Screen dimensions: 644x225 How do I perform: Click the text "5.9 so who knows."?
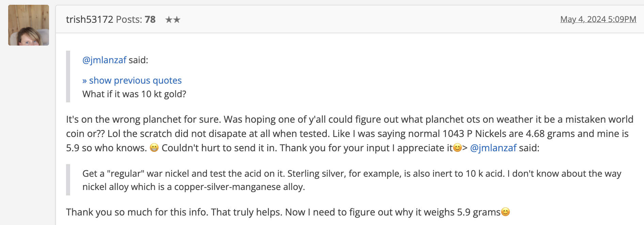coord(107,148)
